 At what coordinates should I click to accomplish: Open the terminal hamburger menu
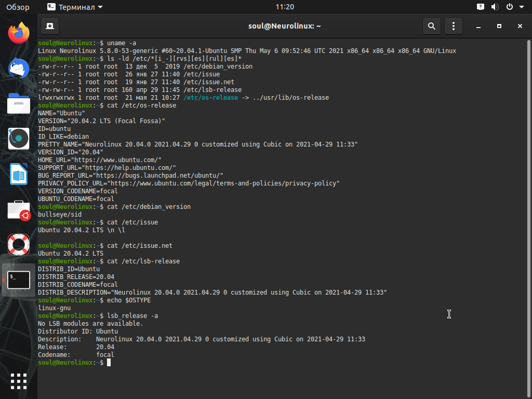(453, 26)
